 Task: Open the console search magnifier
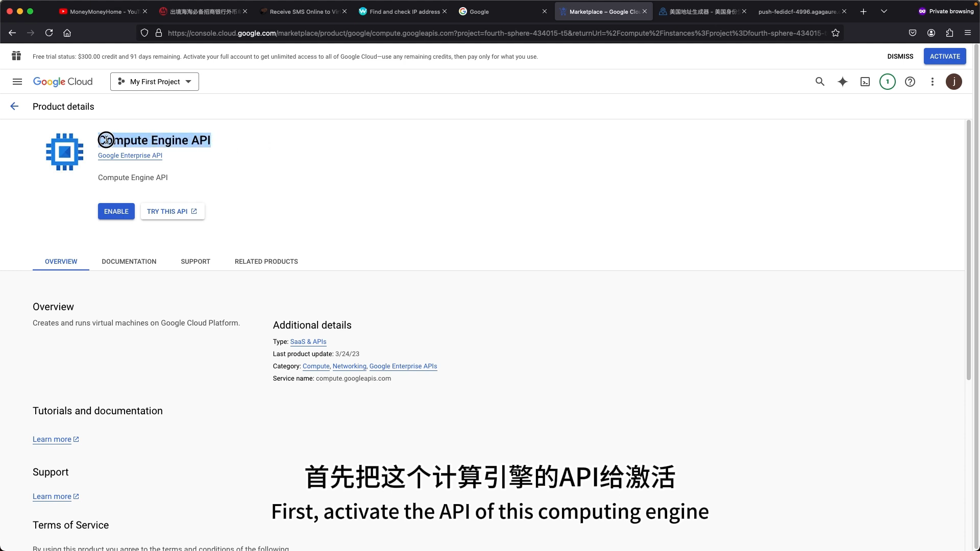pyautogui.click(x=820, y=82)
